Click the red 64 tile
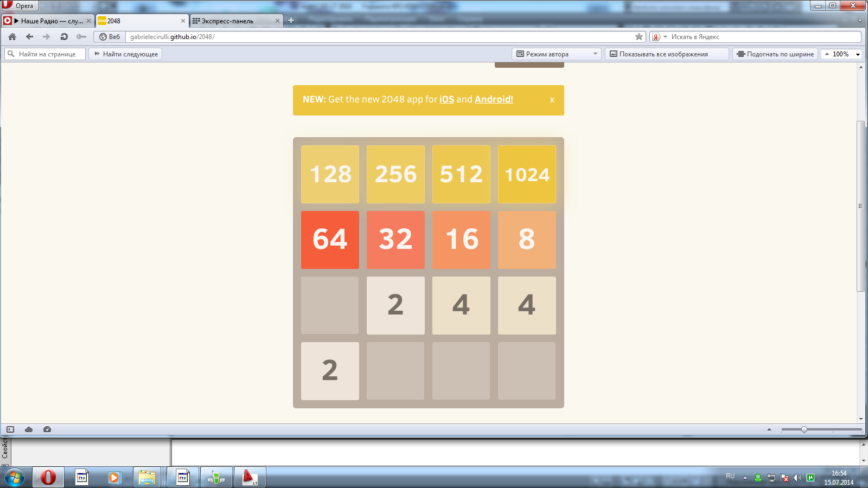This screenshot has width=868, height=488. 330,240
